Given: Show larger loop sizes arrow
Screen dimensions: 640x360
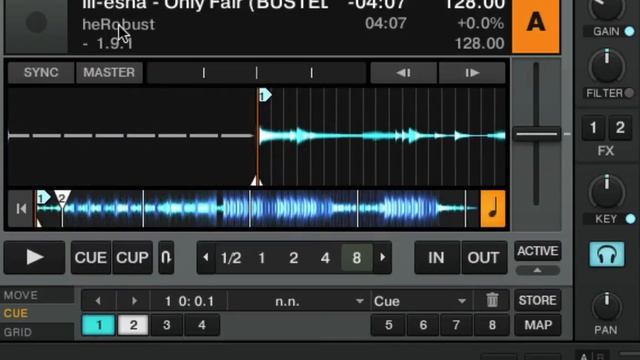Looking at the screenshot, I should coord(382,258).
